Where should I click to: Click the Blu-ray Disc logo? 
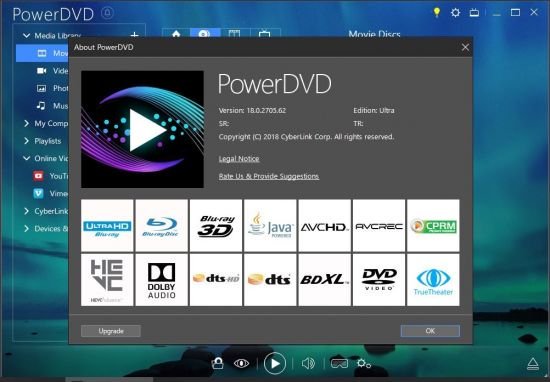pos(161,226)
